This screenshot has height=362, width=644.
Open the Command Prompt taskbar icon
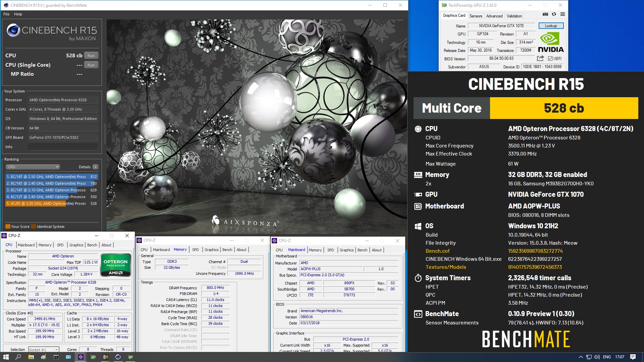[x=56, y=357]
